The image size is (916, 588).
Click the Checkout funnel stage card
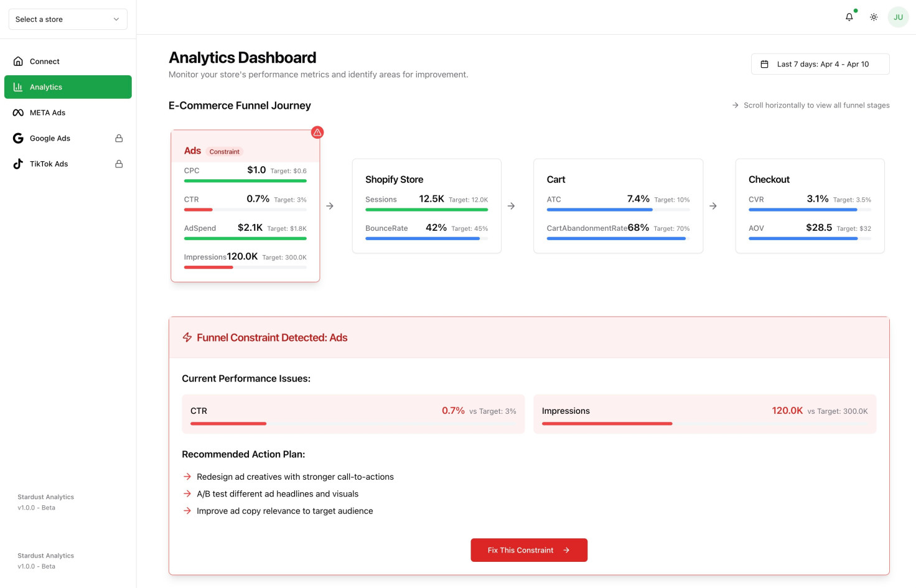[809, 206]
